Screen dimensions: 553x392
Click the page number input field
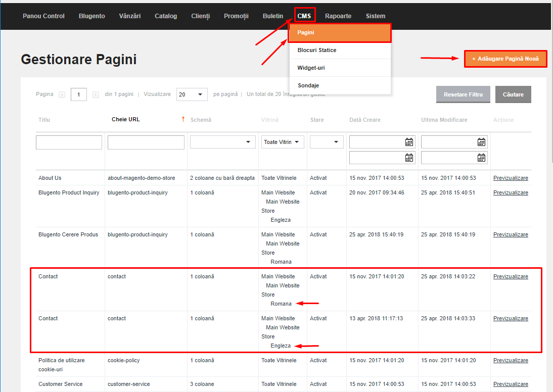(79, 94)
